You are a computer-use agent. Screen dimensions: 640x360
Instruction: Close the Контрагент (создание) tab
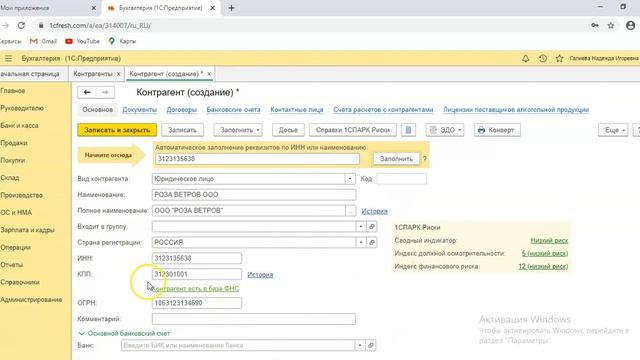coord(209,74)
